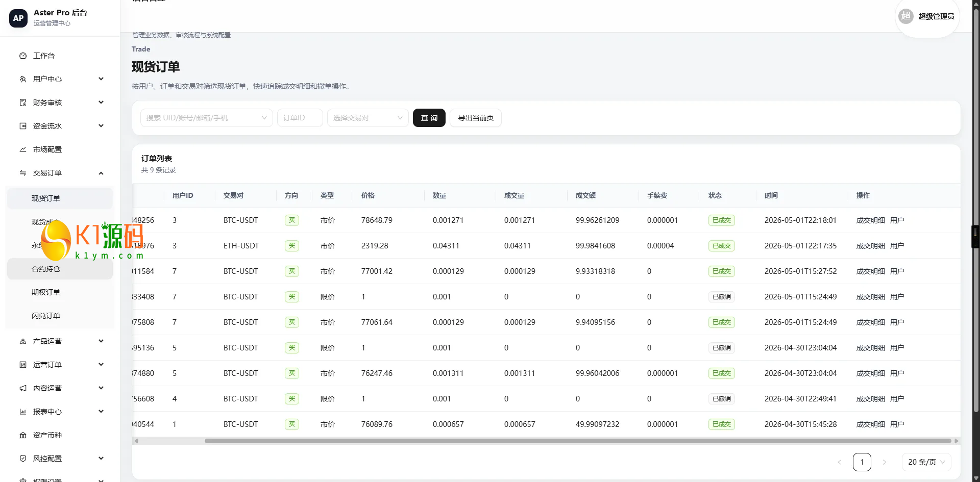Click horizontal scrollbar left arrow
This screenshot has width=980, height=482.
[136, 441]
